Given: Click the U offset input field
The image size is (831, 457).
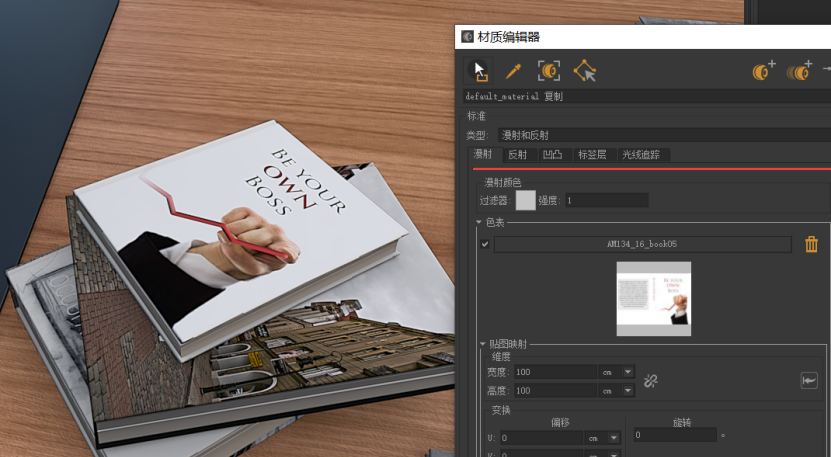Looking at the screenshot, I should tap(542, 438).
